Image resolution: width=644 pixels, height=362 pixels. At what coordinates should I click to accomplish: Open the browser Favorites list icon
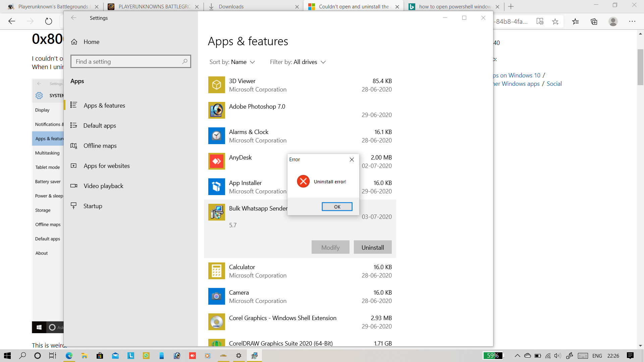click(576, 21)
